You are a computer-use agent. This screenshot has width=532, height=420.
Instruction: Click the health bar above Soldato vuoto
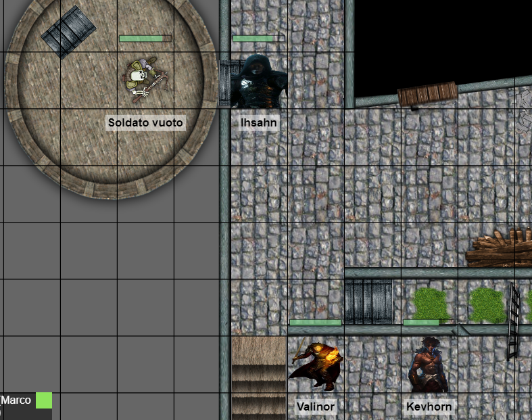coord(145,39)
